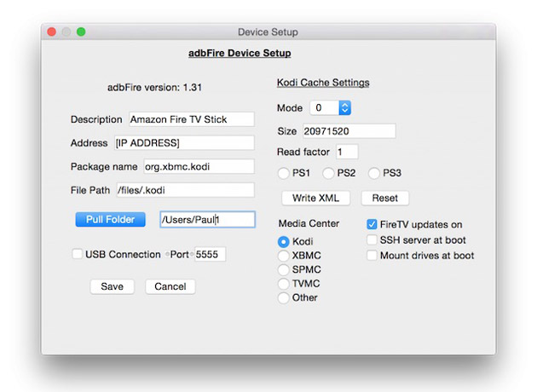Close the Device Setup window
Image resolution: width=537 pixels, height=392 pixels.
coord(52,32)
